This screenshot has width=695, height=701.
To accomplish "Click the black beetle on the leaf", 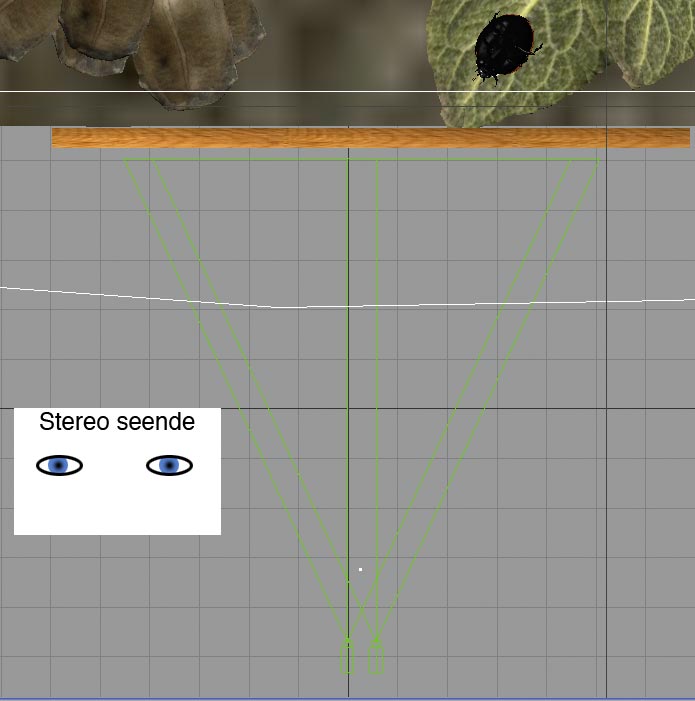I will (503, 45).
